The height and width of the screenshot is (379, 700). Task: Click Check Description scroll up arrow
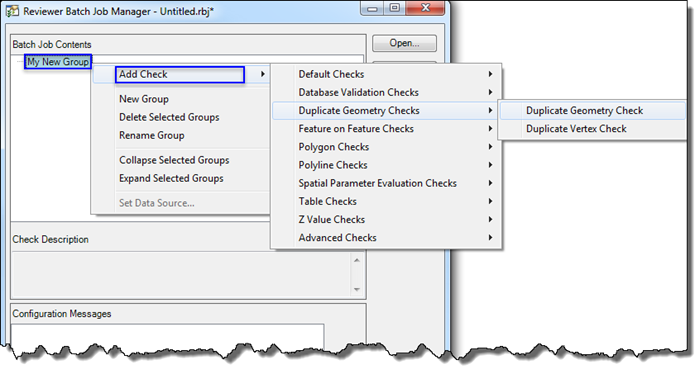point(357,260)
